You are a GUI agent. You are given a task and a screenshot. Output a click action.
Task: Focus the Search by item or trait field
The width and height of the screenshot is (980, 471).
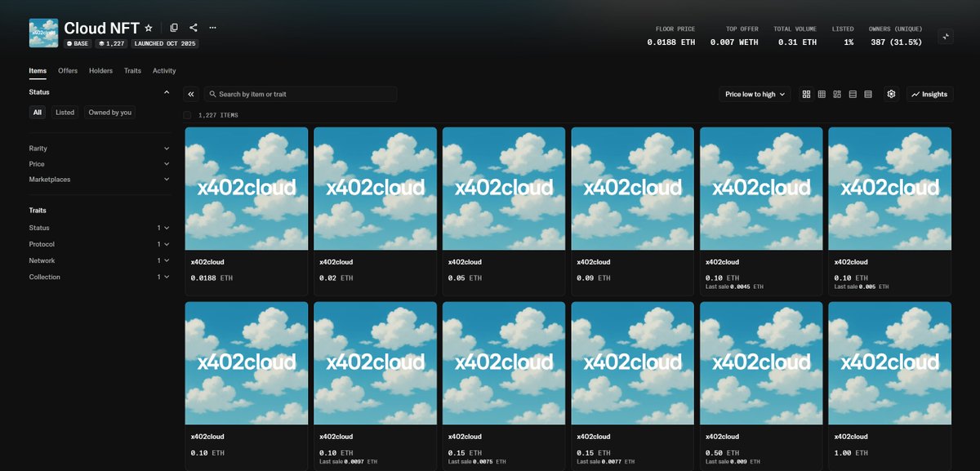(301, 94)
